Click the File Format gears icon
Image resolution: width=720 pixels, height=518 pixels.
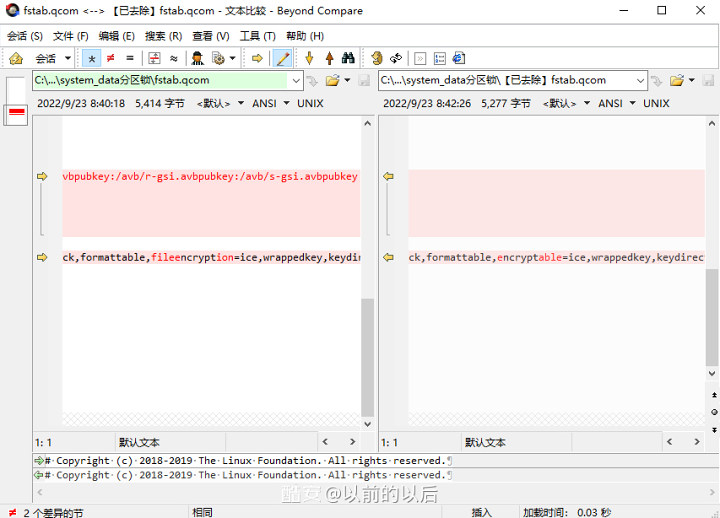click(218, 58)
